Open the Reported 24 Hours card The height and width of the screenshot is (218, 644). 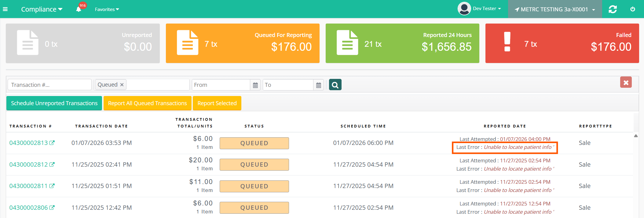402,43
